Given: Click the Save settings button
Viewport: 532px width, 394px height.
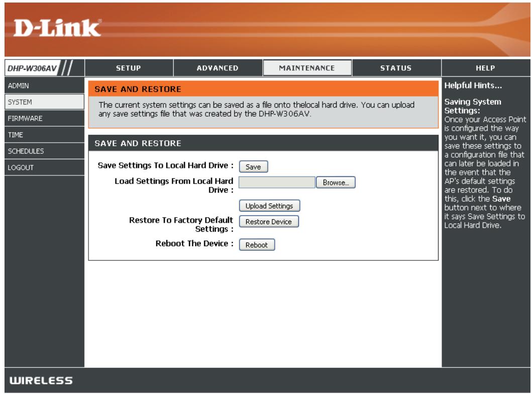Looking at the screenshot, I should (254, 167).
